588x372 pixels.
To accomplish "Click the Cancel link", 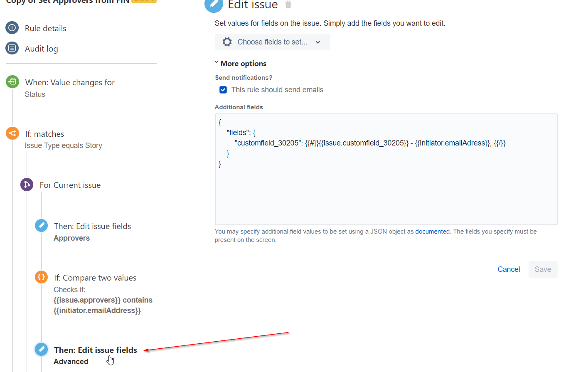I will [509, 269].
